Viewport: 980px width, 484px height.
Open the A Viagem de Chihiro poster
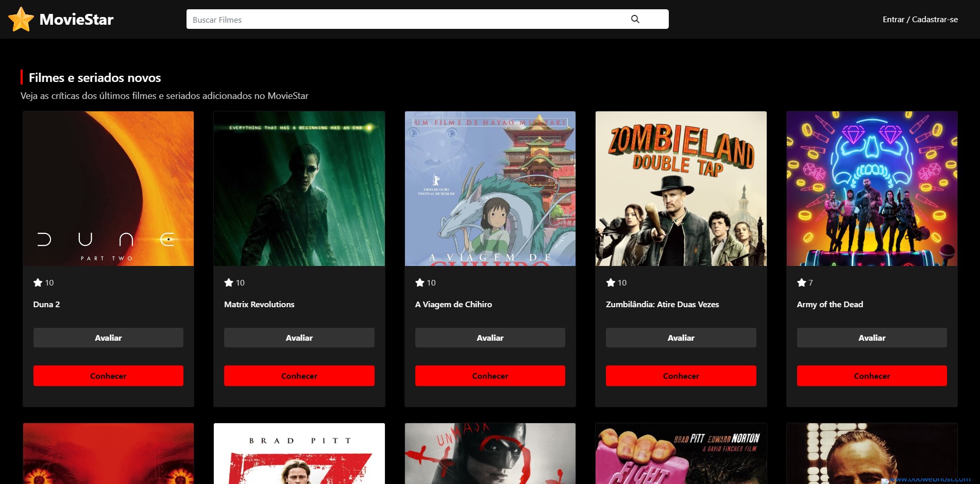point(490,189)
